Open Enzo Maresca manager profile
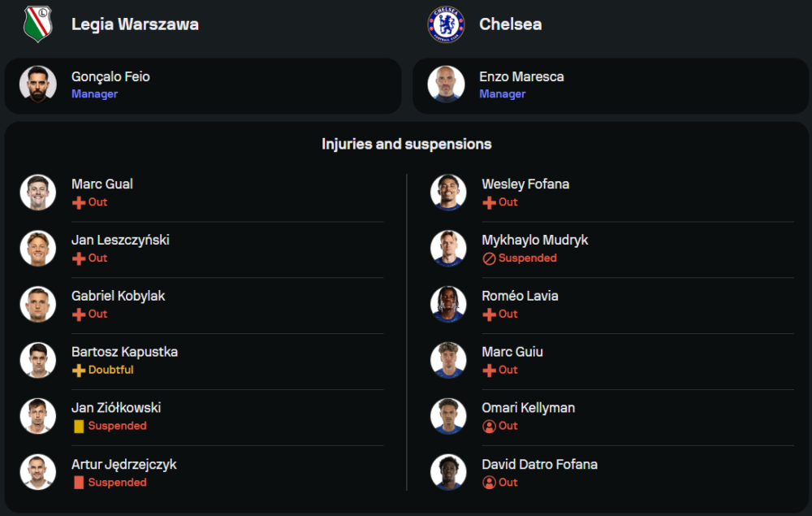 (521, 77)
